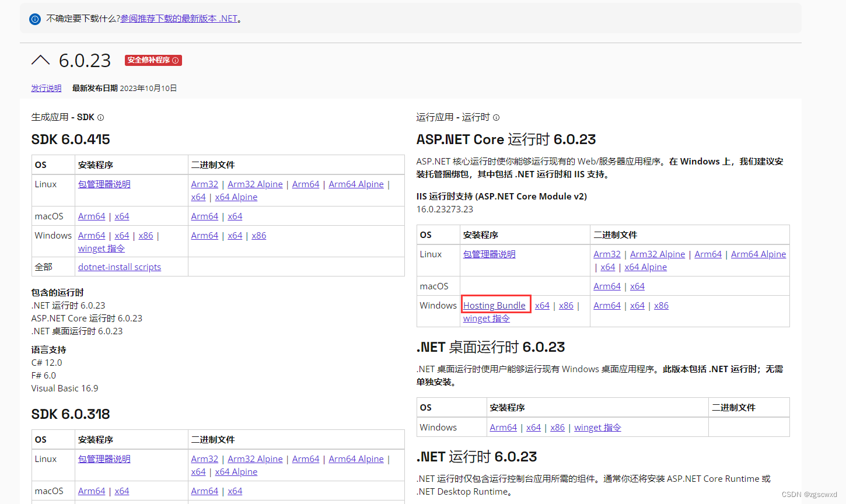Download SDK 6.0.318 macOS Arm64 binary

[x=205, y=491]
